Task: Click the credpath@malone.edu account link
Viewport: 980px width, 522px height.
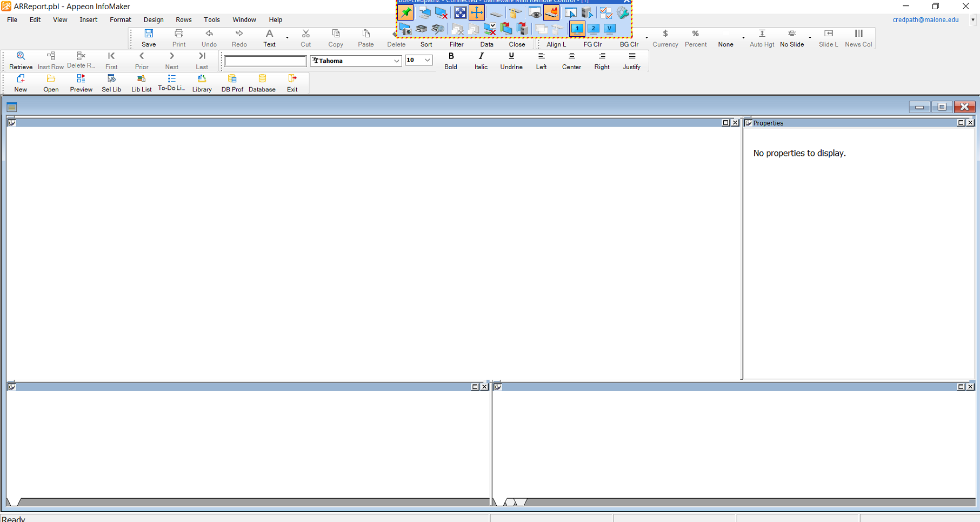Action: (925, 20)
